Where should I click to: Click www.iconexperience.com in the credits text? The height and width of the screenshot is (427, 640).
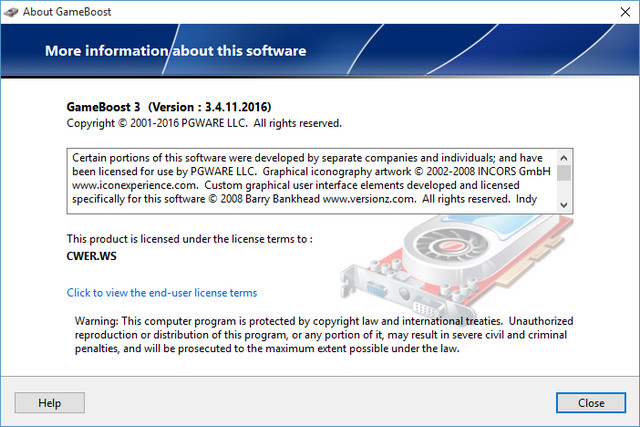pos(132,186)
